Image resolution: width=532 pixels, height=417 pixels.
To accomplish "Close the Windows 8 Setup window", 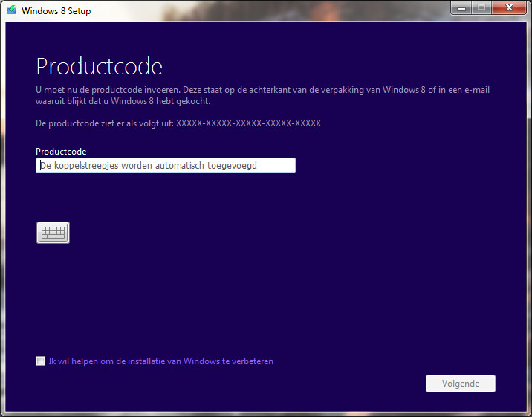I will click(509, 7).
